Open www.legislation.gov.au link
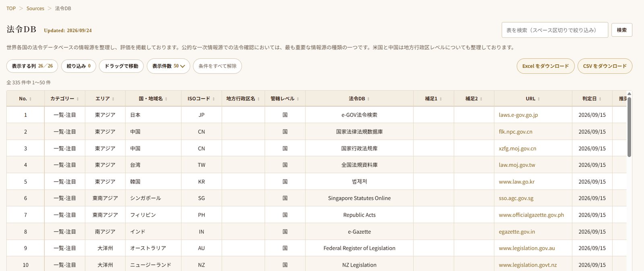The height and width of the screenshot is (271, 644). [x=527, y=248]
